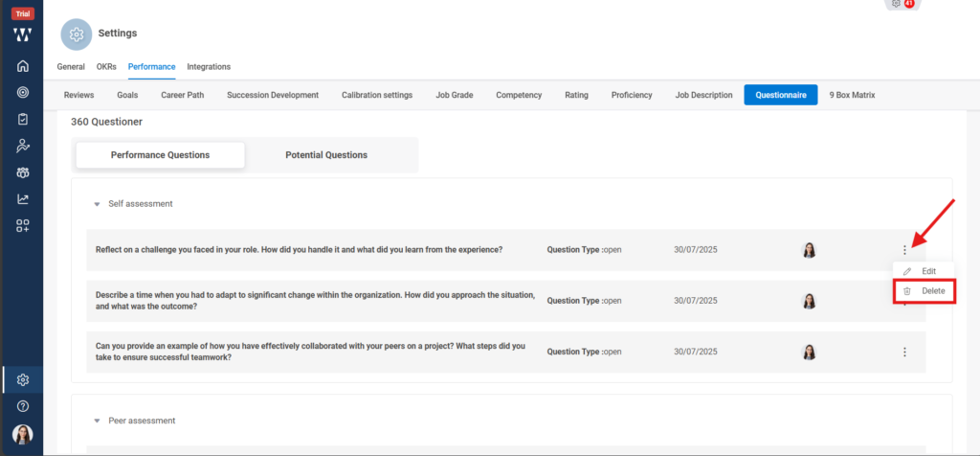The width and height of the screenshot is (980, 456).
Task: Select the Performance tab
Action: [152, 66]
